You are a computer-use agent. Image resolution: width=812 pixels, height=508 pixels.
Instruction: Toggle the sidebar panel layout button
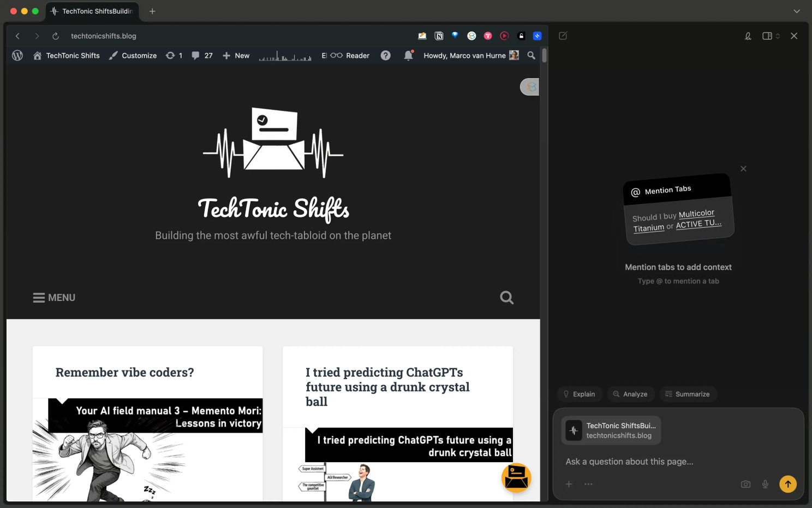coord(767,36)
